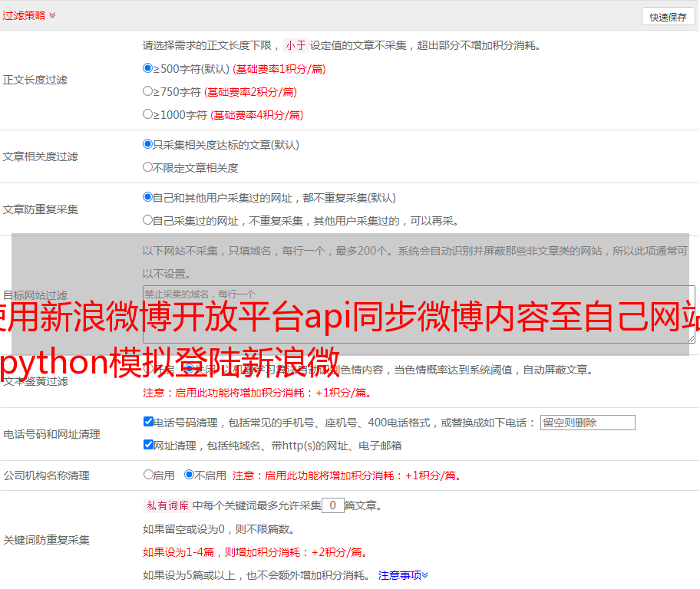
Task: Select 启用 for 公司机构名称清理
Action: 149,475
